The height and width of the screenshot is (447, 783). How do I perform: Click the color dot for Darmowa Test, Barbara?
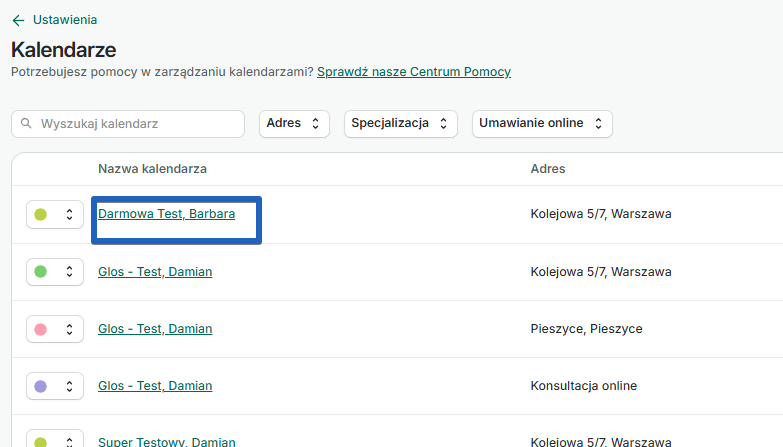41,215
